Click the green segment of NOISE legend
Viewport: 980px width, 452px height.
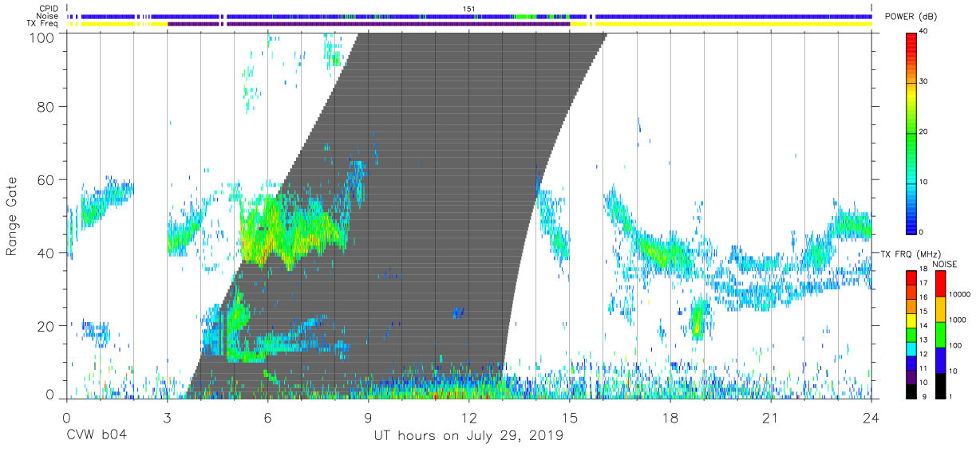click(x=941, y=335)
